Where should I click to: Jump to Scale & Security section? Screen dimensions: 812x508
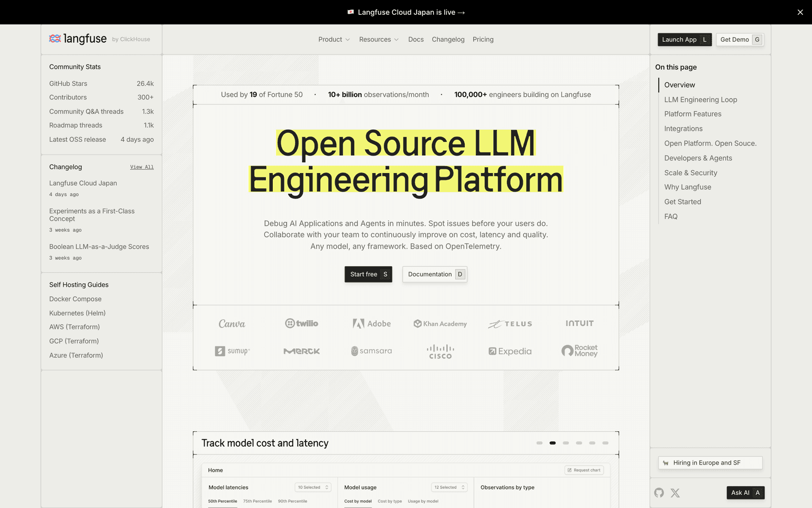[x=690, y=173]
